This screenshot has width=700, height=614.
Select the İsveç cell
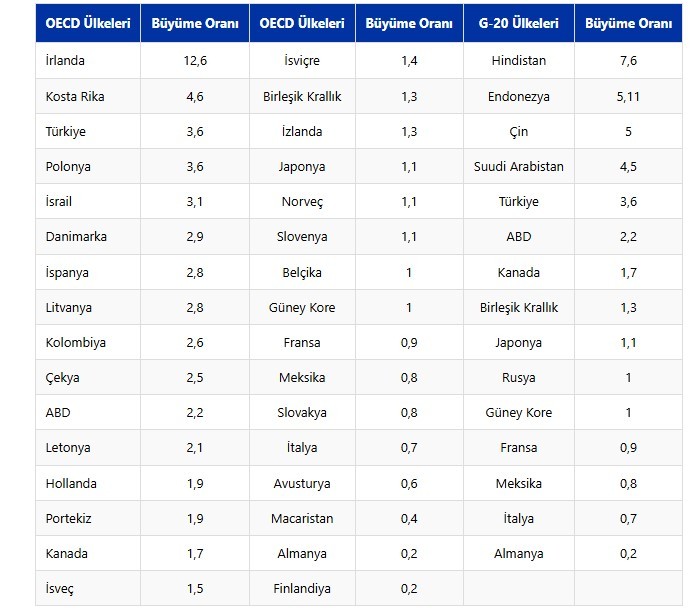(60, 589)
